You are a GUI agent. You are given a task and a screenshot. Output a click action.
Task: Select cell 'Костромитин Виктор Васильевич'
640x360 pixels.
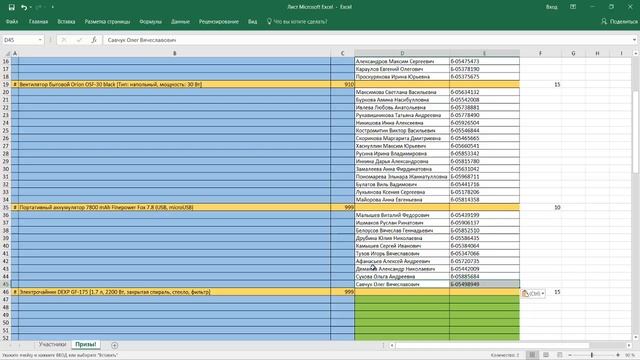pyautogui.click(x=402, y=131)
